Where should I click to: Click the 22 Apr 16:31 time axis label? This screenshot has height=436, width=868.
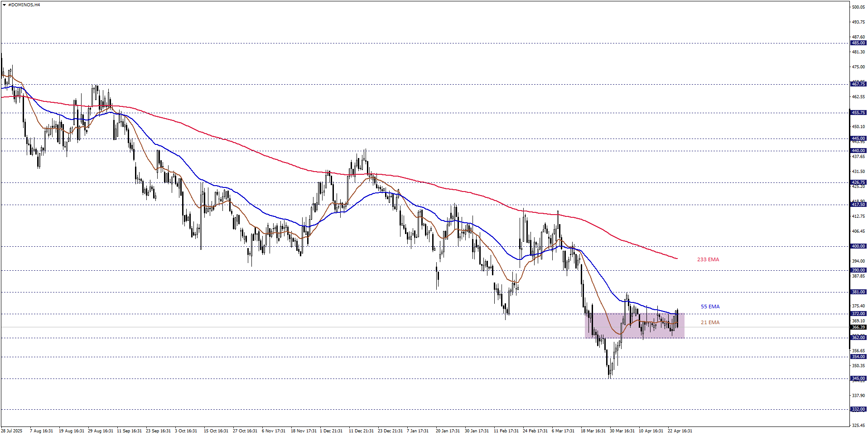[680, 431]
